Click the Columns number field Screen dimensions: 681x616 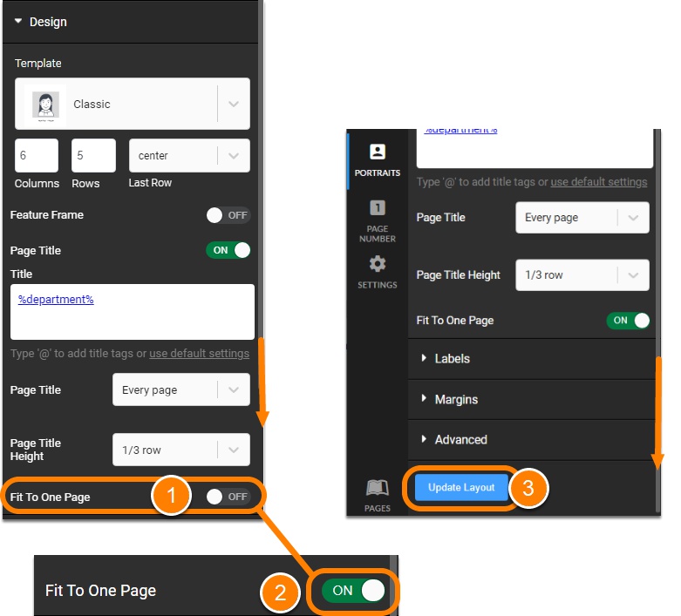click(x=37, y=156)
